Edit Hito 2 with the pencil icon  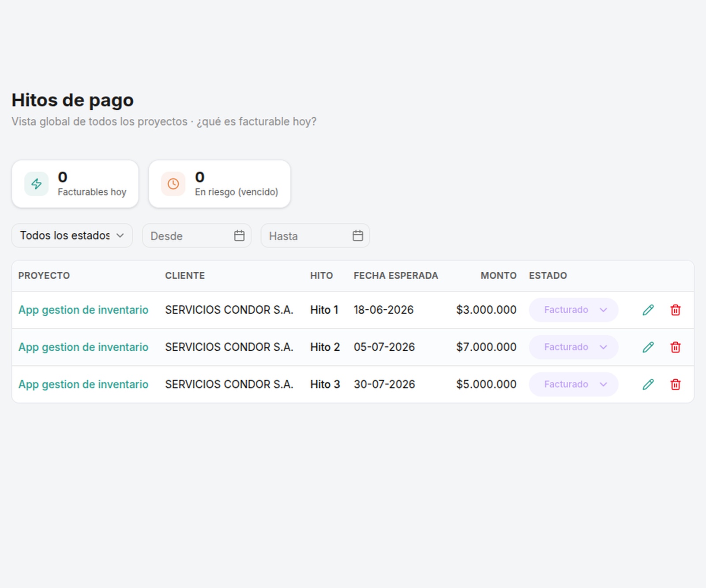pos(648,347)
